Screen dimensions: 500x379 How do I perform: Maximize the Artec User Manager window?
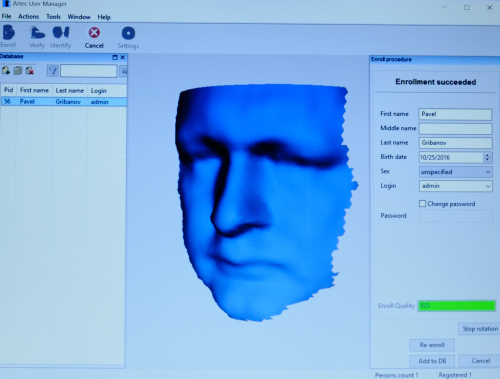467,7
